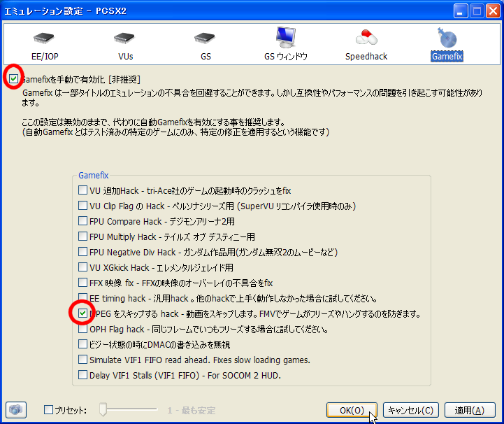504x424 pixels.
Task: Enable VU 追加Hack checkbox
Action: pyautogui.click(x=82, y=190)
